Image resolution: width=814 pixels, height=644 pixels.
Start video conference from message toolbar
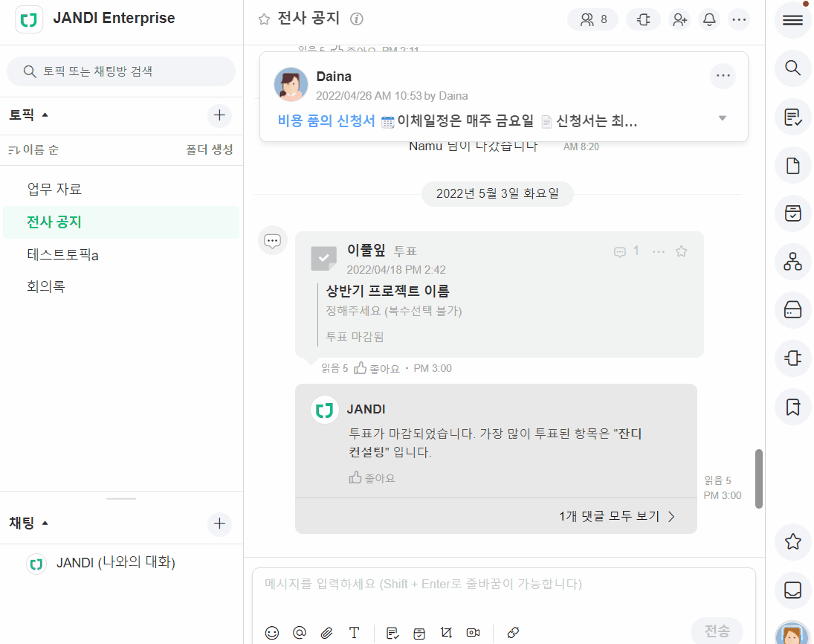point(473,633)
